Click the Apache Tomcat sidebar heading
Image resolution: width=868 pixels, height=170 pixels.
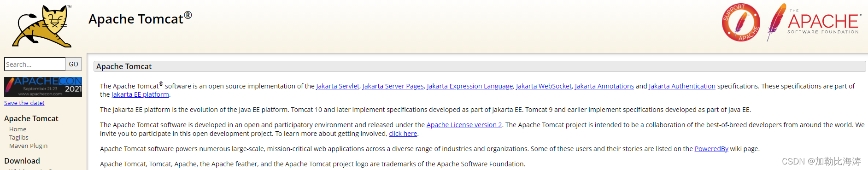31,118
